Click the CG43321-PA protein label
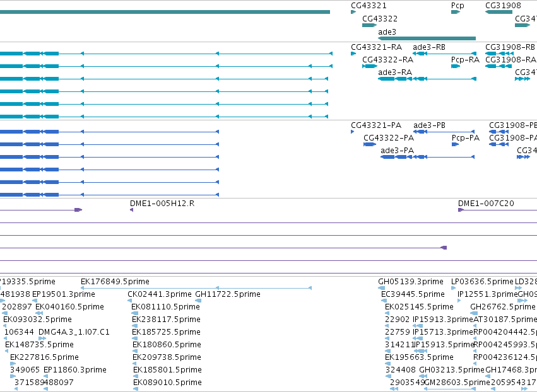This screenshot has height=392, width=537. click(x=376, y=125)
